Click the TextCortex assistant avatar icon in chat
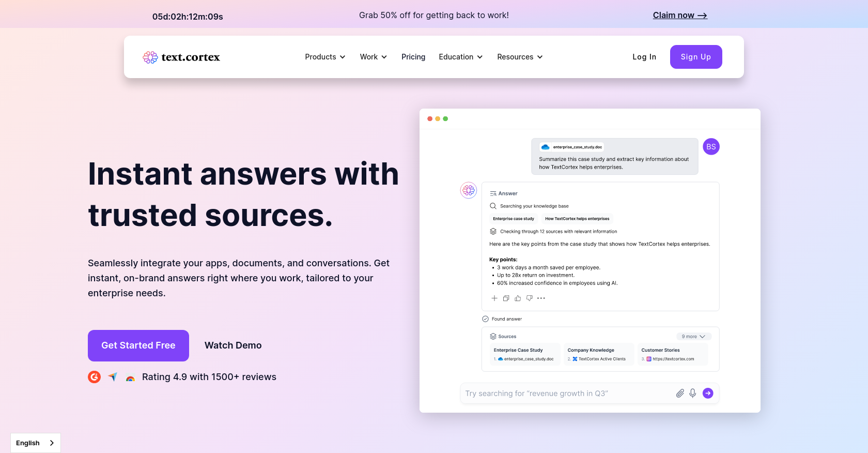Viewport: 868px width, 453px height. click(x=469, y=190)
